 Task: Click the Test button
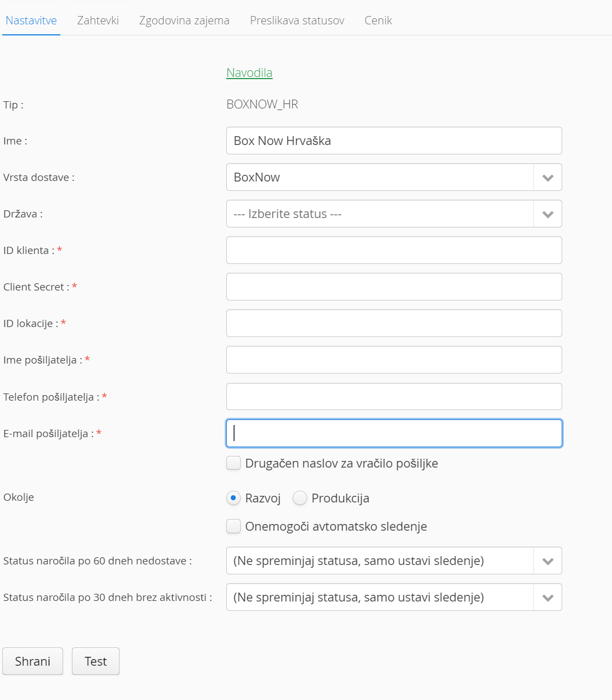tap(95, 661)
